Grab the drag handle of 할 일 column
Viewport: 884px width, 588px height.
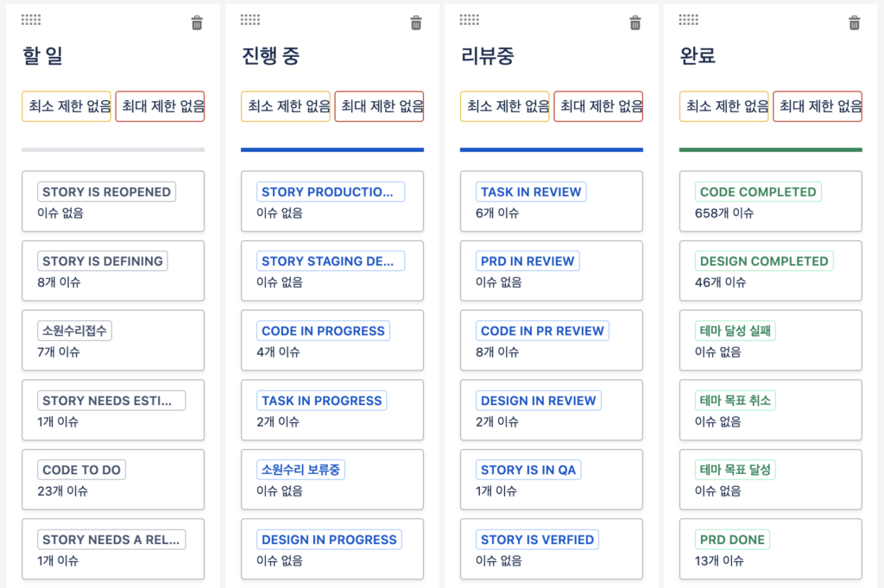tap(31, 20)
